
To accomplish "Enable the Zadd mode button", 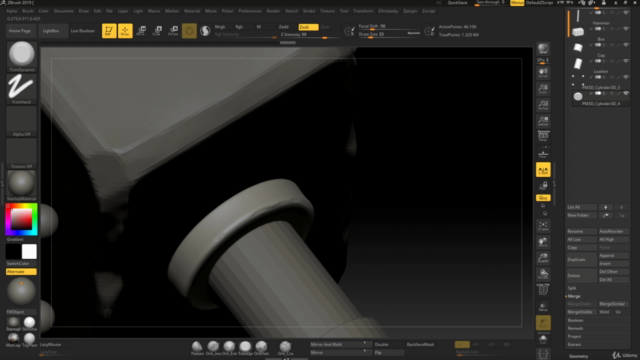I will coord(284,27).
